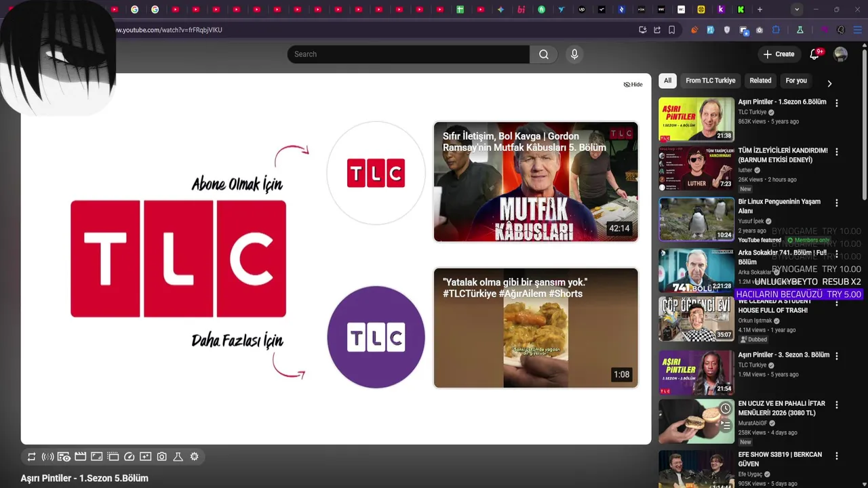
Task: Click the video filters sparkle icon
Action: (145, 457)
